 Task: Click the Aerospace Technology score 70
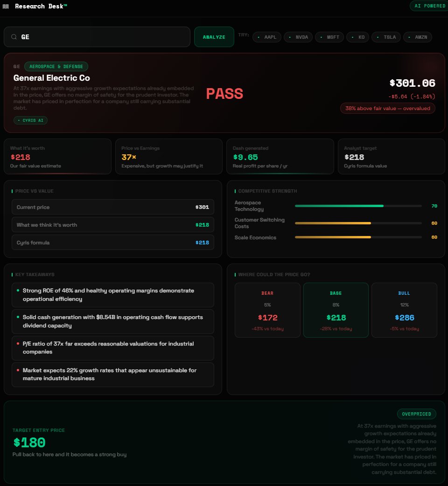coord(434,206)
